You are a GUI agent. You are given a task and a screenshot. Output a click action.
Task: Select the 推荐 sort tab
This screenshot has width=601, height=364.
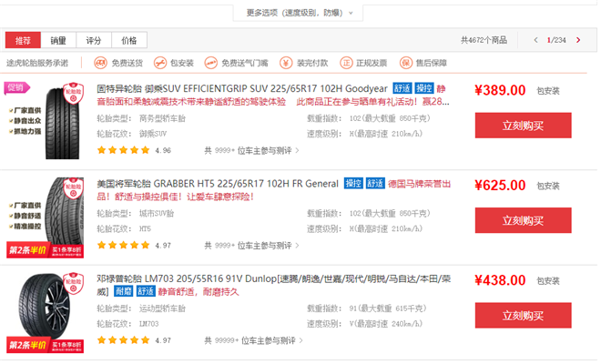pos(23,40)
